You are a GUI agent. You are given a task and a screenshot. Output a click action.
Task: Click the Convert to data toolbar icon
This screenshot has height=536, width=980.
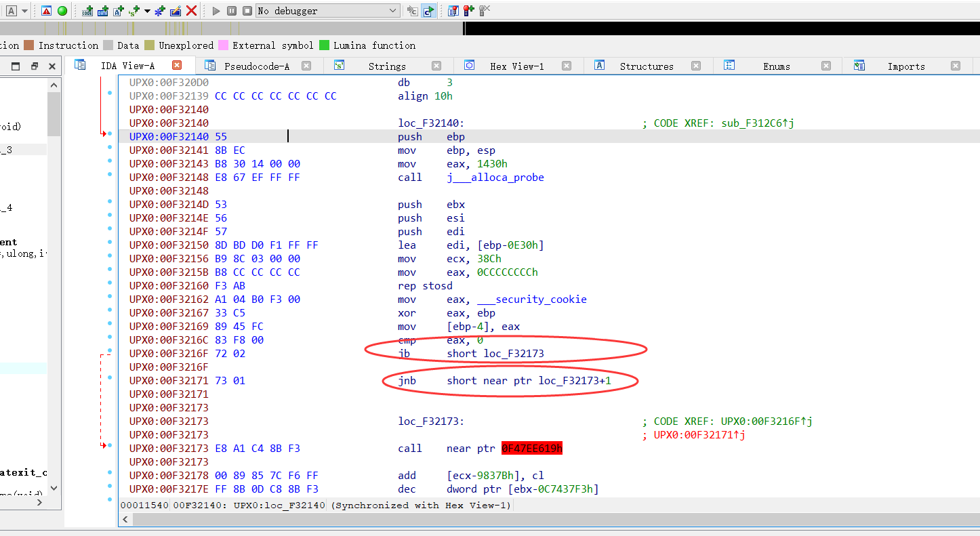pos(104,11)
